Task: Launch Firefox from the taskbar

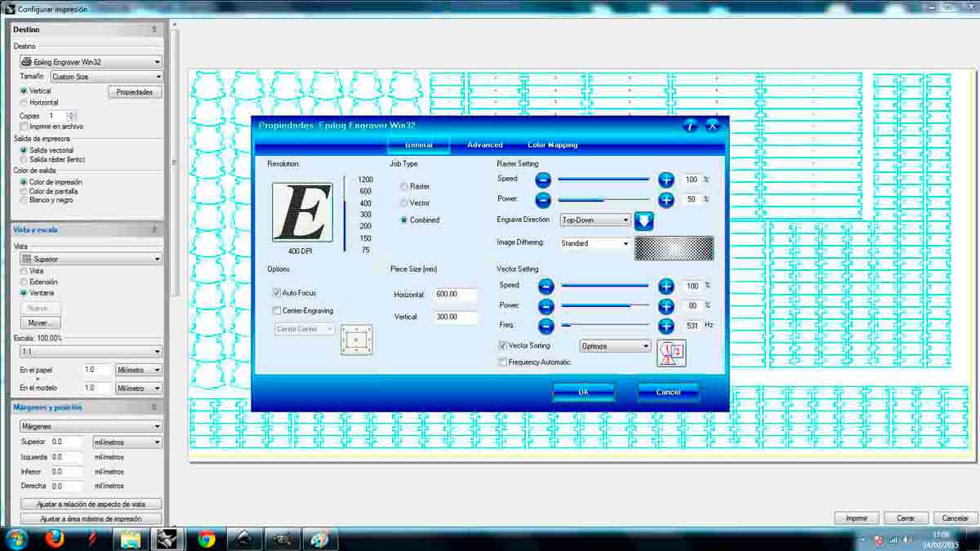Action: 55,539
